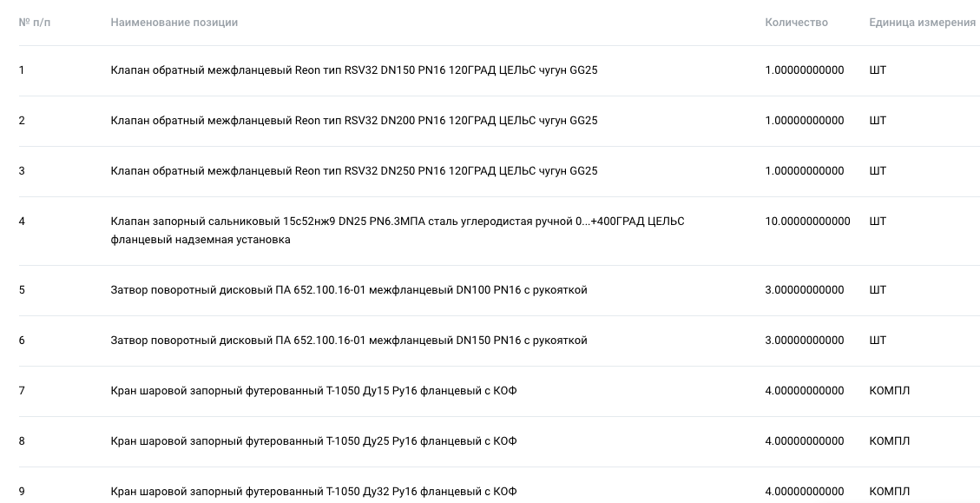Screen dimensions: 980x503
Task: Click the quantity 3.00000000000 in row 5
Action: (x=805, y=290)
